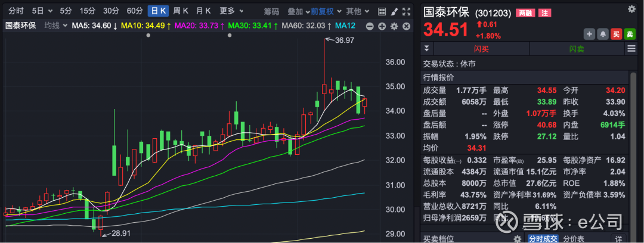
Task: Click the 换手 value 4.03%
Action: coord(614,113)
